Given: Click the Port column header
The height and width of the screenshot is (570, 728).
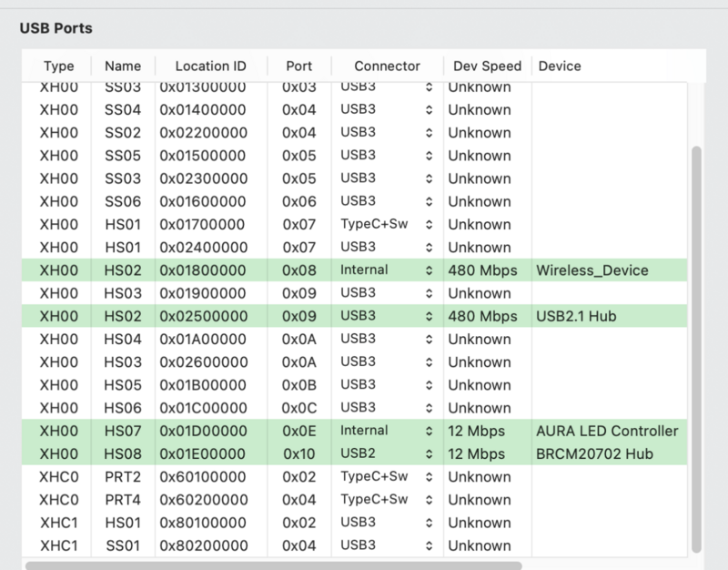Looking at the screenshot, I should coord(298,66).
